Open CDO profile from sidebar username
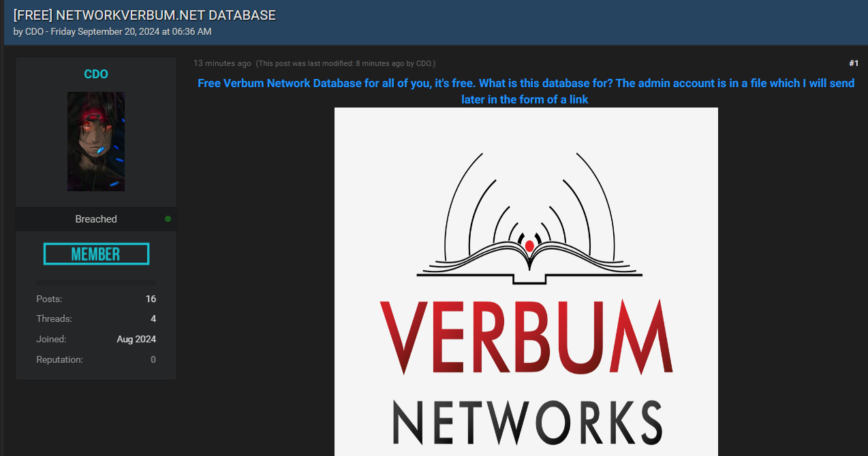Screen dimensions: 868x456 [x=96, y=74]
